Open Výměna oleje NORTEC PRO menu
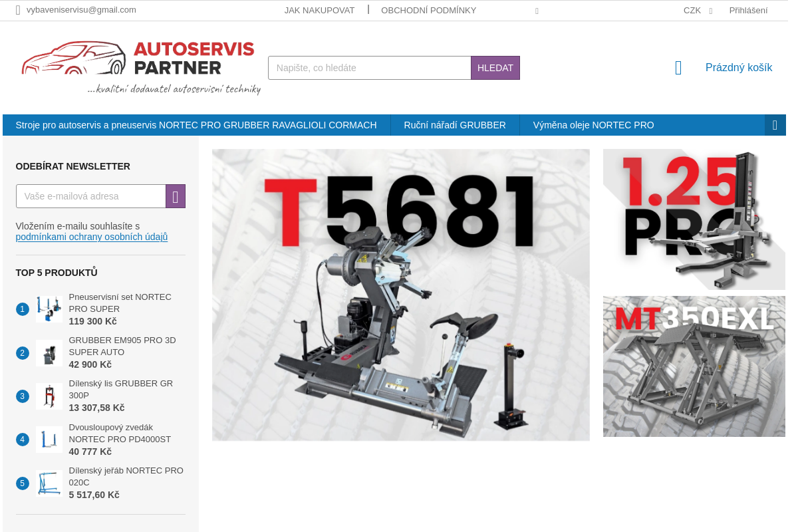The width and height of the screenshot is (798, 532). tap(593, 125)
